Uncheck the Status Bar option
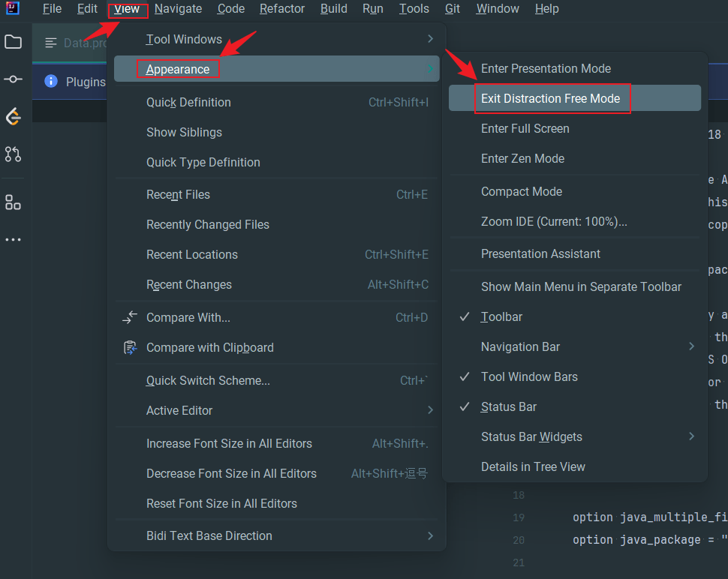 pyautogui.click(x=508, y=407)
